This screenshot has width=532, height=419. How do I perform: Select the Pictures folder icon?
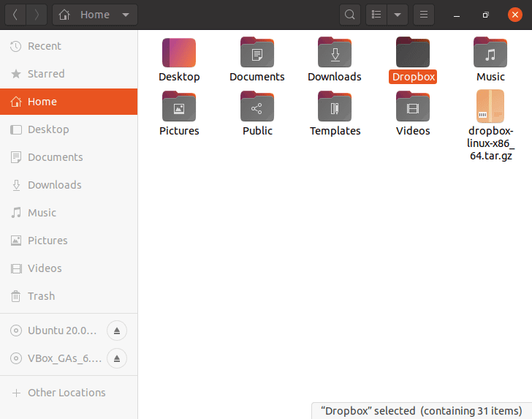click(179, 106)
